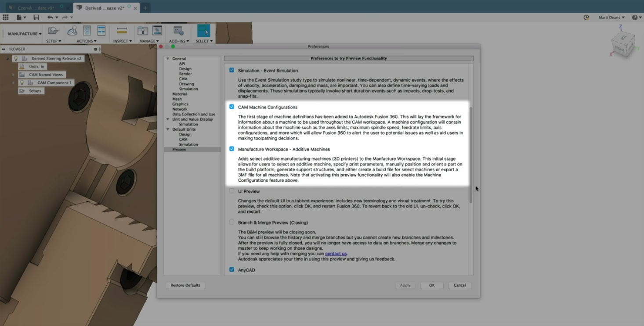Open the ADD-INS dropdown
This screenshot has width=644, height=326.
tap(179, 41)
